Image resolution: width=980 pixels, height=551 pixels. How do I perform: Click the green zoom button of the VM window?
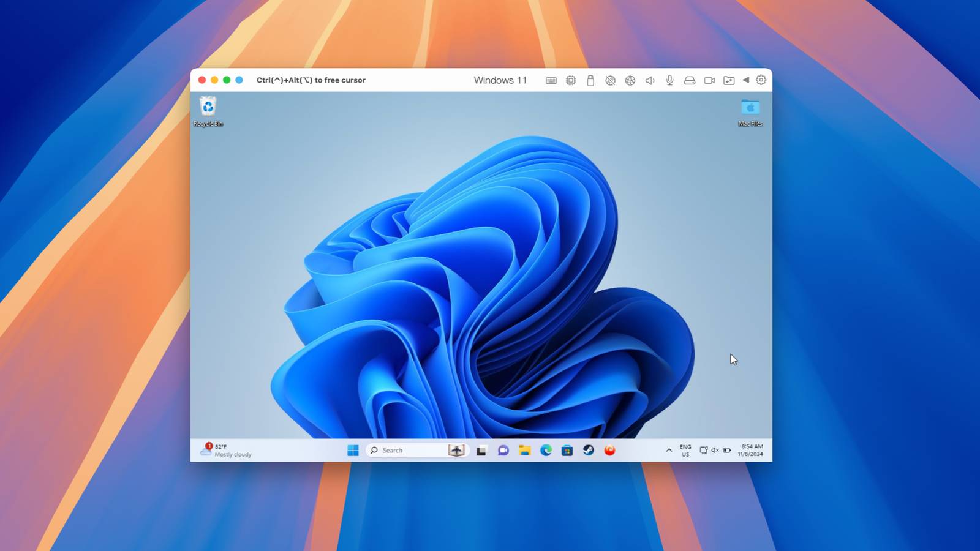pyautogui.click(x=227, y=80)
